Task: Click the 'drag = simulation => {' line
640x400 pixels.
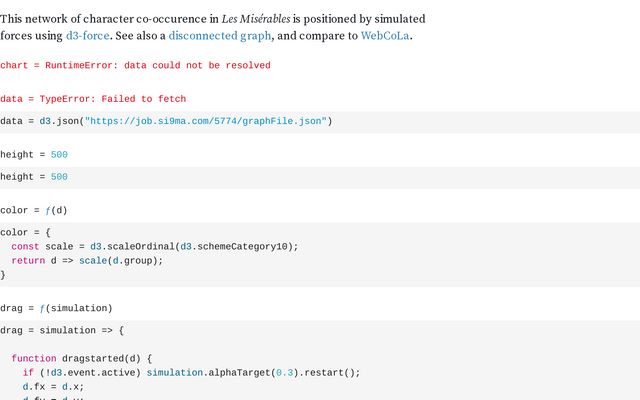Action: coord(62,331)
